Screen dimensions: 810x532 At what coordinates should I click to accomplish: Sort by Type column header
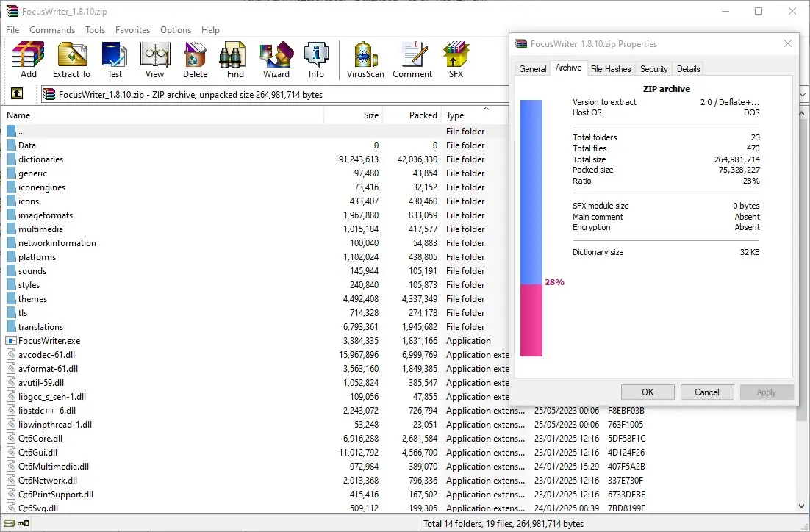click(475, 115)
